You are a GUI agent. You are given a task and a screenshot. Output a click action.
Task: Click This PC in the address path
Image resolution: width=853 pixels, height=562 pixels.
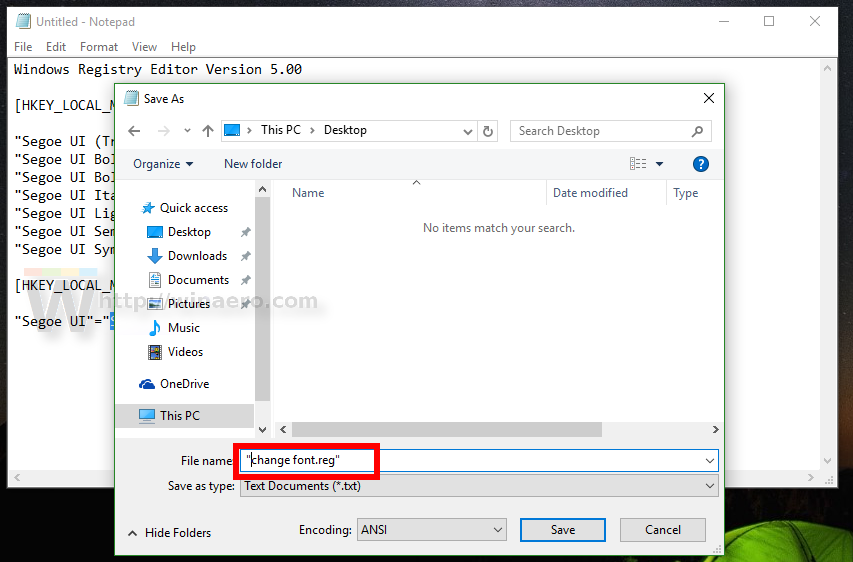[281, 130]
